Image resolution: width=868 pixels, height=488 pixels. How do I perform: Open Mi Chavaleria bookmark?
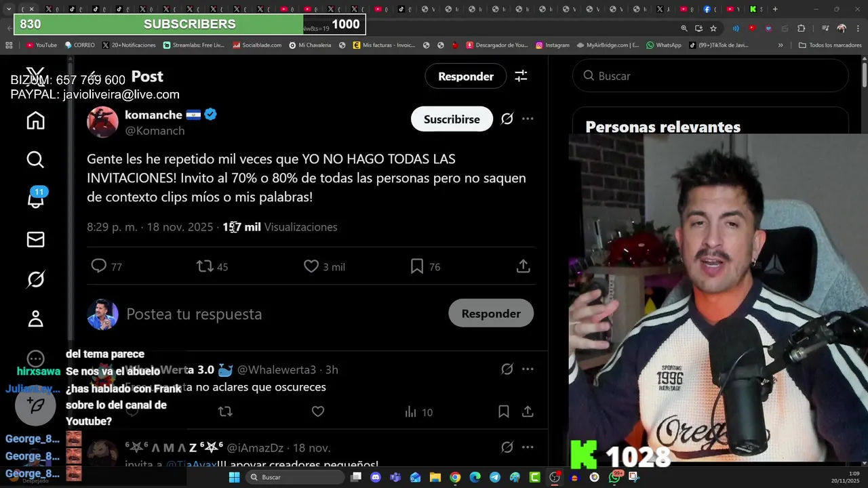click(310, 45)
